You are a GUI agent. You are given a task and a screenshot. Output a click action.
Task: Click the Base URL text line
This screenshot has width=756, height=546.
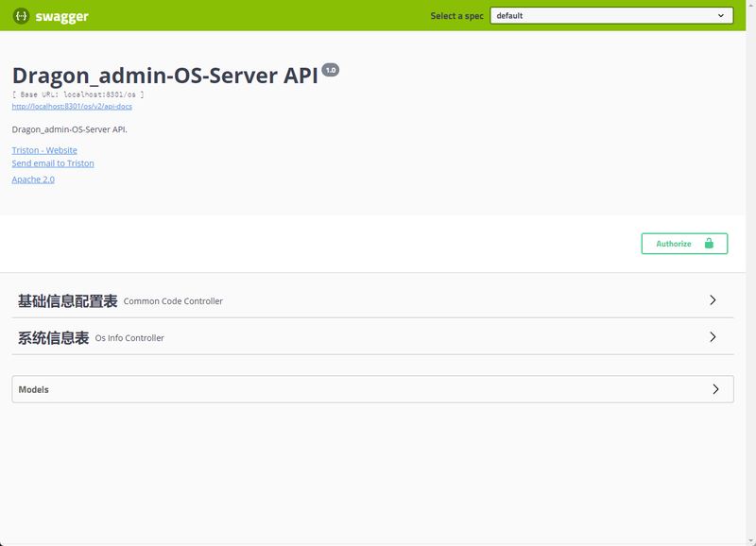[78, 94]
